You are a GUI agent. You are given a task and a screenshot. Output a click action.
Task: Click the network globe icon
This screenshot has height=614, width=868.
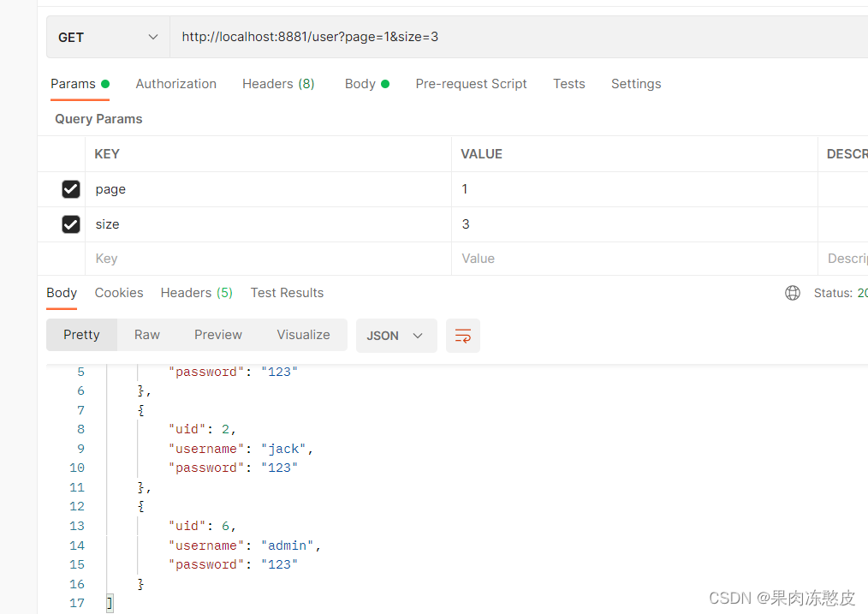(x=792, y=293)
